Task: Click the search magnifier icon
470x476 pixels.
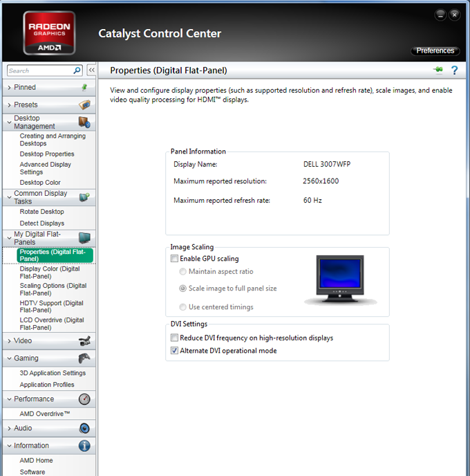Action: pyautogui.click(x=77, y=71)
